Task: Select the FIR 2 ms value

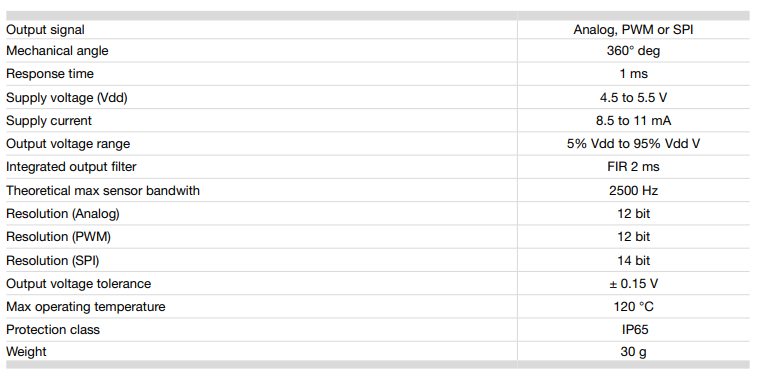Action: [x=633, y=167]
